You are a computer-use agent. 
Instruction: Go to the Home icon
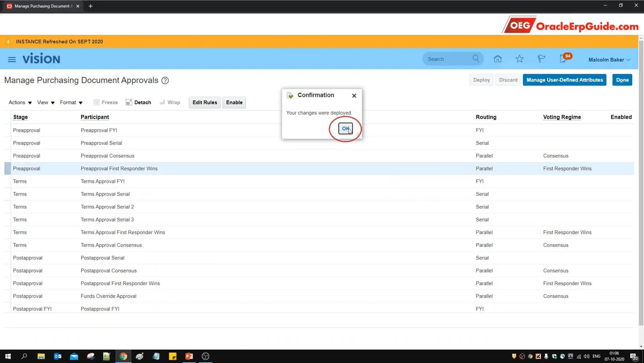pyautogui.click(x=498, y=59)
